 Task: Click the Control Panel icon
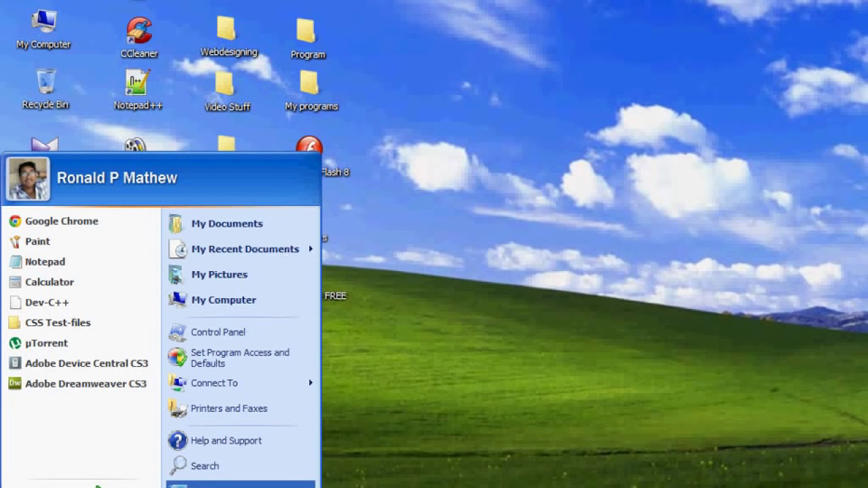point(177,332)
